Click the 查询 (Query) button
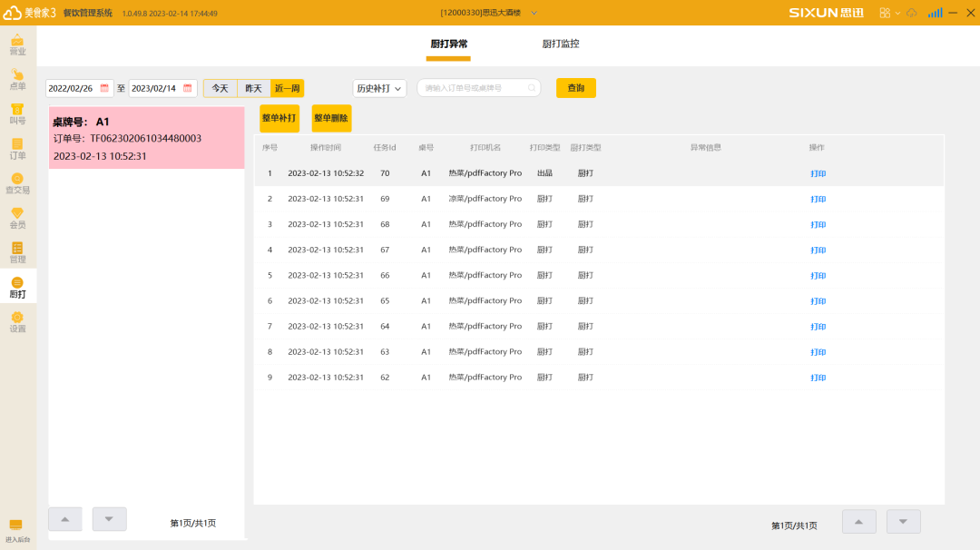 pyautogui.click(x=576, y=88)
